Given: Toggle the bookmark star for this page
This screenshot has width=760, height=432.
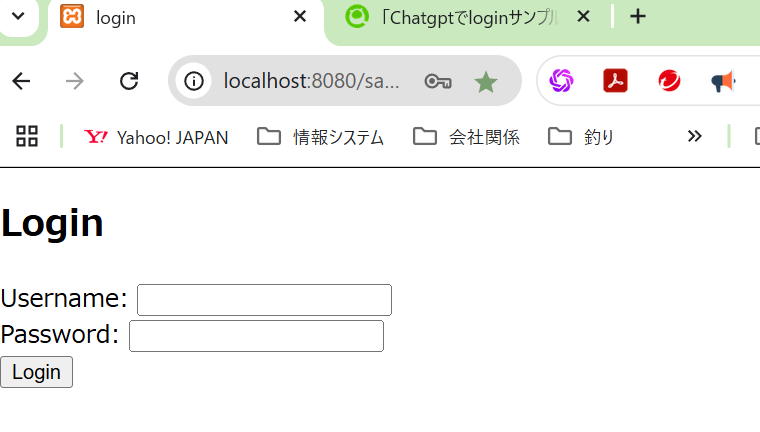Looking at the screenshot, I should pyautogui.click(x=486, y=81).
